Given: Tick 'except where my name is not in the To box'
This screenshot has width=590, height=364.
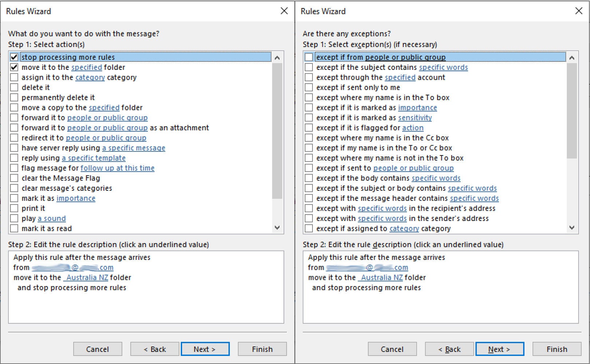Looking at the screenshot, I should pyautogui.click(x=309, y=158).
